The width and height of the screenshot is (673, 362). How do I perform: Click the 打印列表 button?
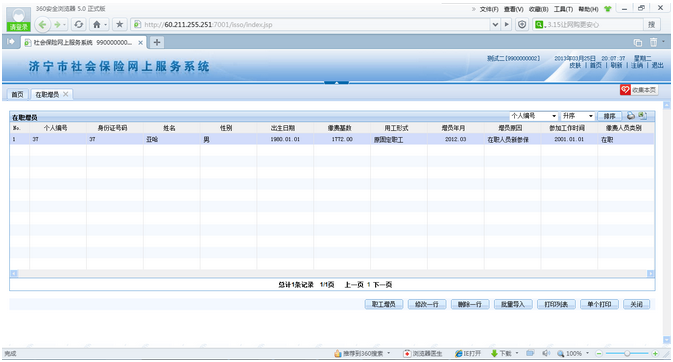(556, 304)
